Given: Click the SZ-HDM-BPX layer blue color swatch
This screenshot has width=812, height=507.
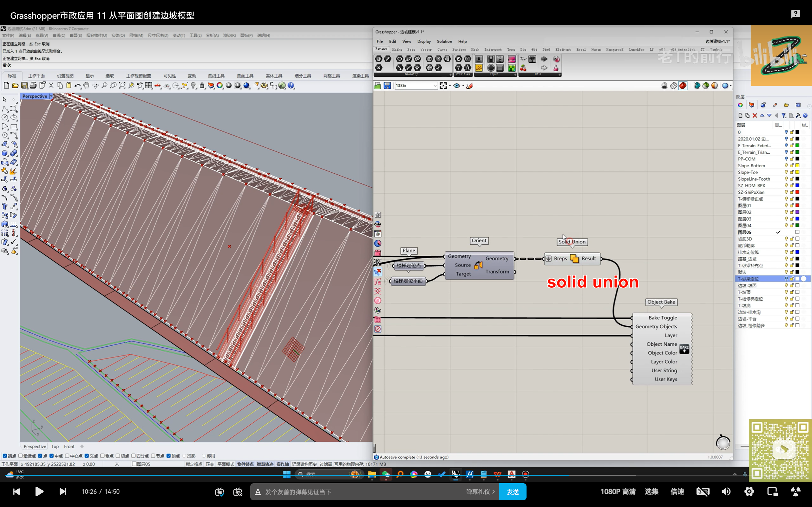Looking at the screenshot, I should coord(797,185).
